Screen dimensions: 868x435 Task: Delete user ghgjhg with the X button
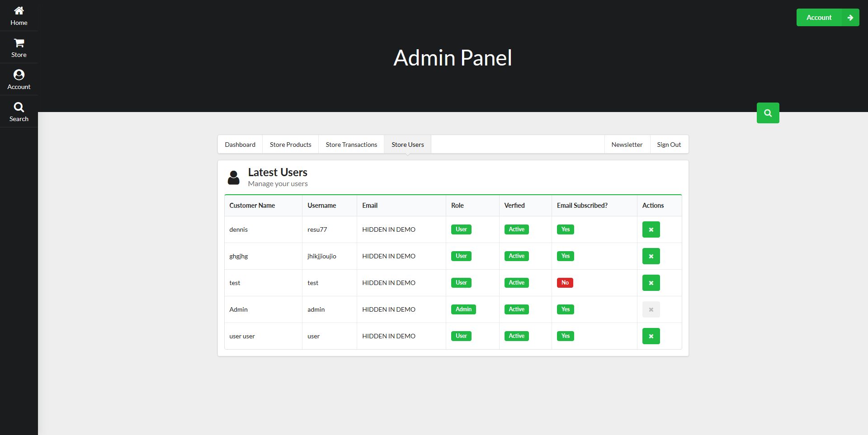pos(651,256)
